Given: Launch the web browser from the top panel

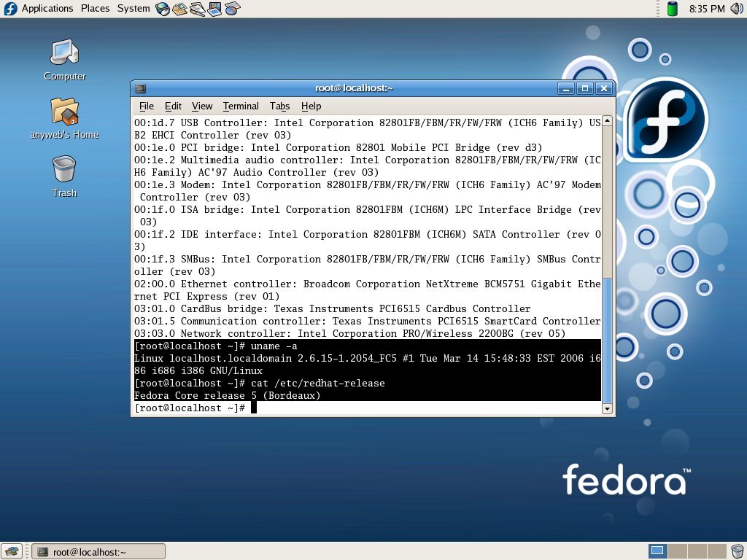Looking at the screenshot, I should pos(163,9).
